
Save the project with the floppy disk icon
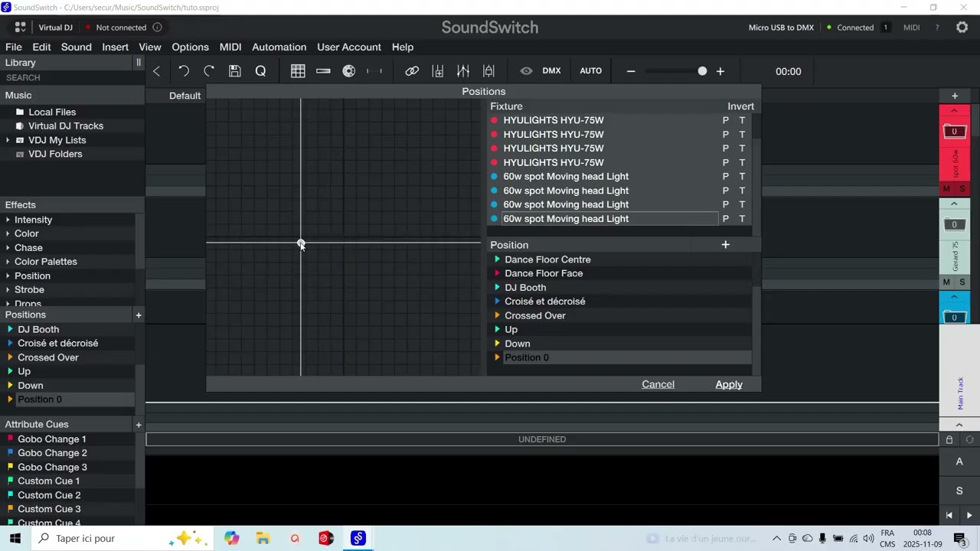235,71
